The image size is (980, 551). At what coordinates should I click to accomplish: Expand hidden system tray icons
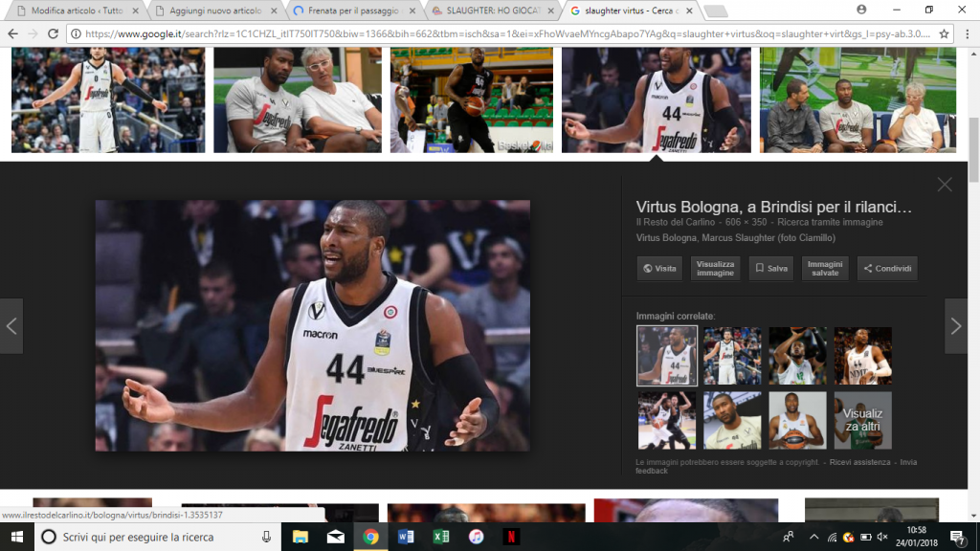pos(813,537)
